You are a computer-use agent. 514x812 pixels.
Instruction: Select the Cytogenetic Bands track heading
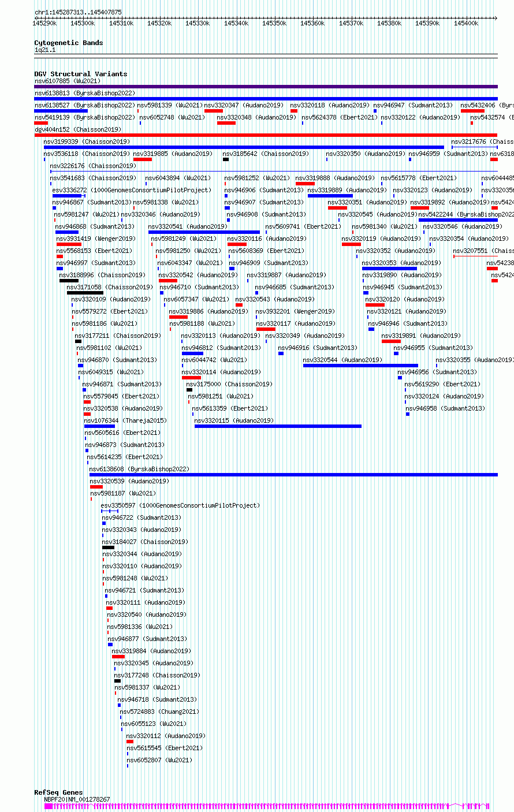point(69,43)
